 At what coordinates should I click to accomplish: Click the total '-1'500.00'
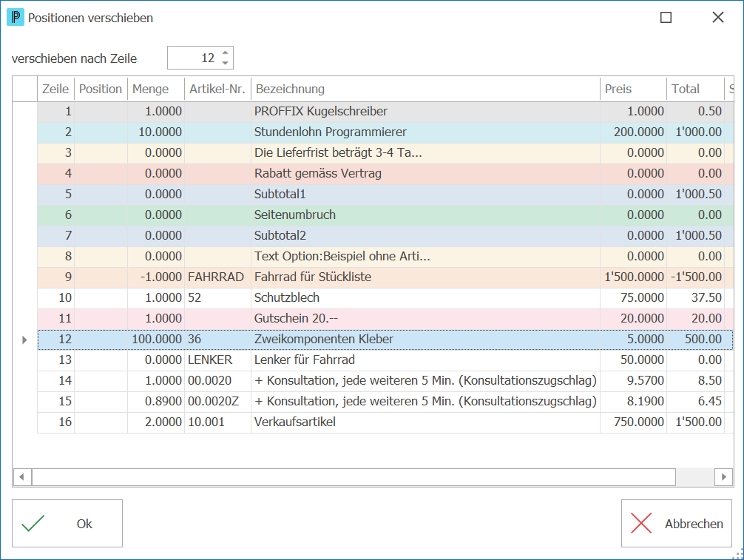coord(696,277)
